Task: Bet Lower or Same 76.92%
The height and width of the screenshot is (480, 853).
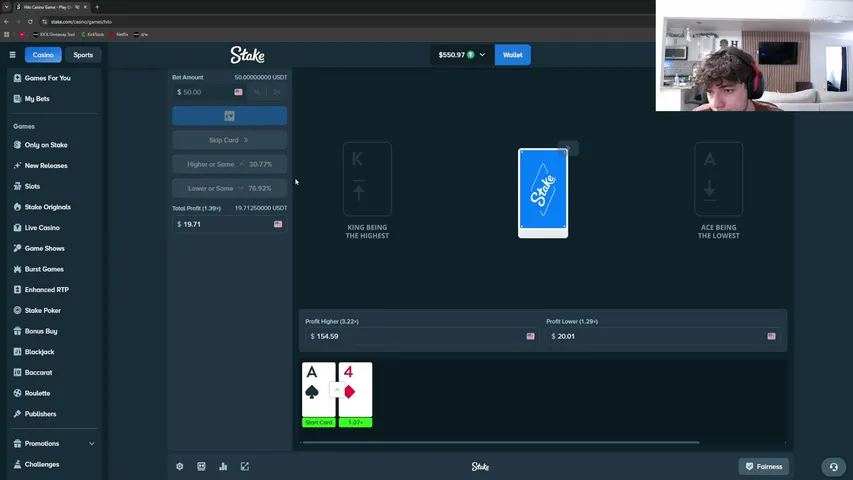Action: (230, 188)
